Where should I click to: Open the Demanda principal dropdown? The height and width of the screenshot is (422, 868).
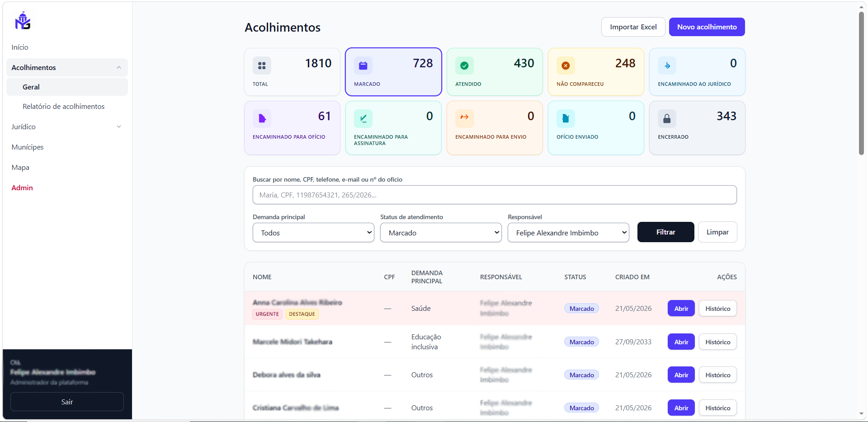pos(313,233)
